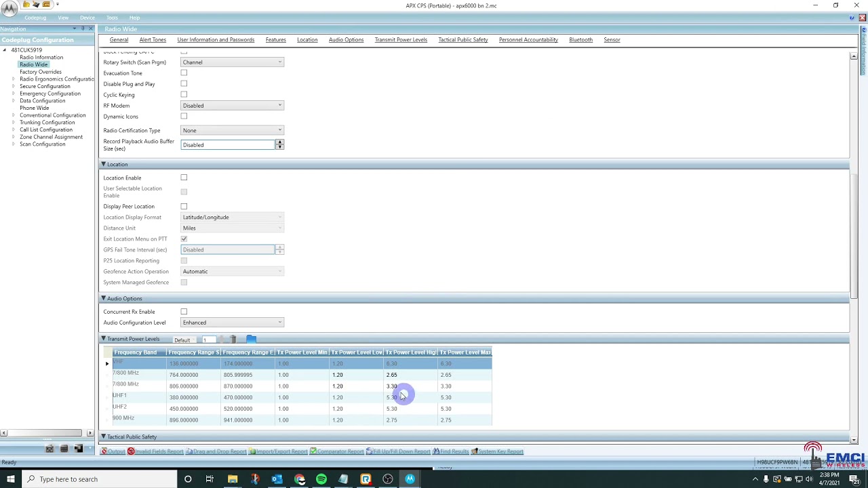The height and width of the screenshot is (488, 868).
Task: Open the help icon at top right
Action: coord(852,18)
